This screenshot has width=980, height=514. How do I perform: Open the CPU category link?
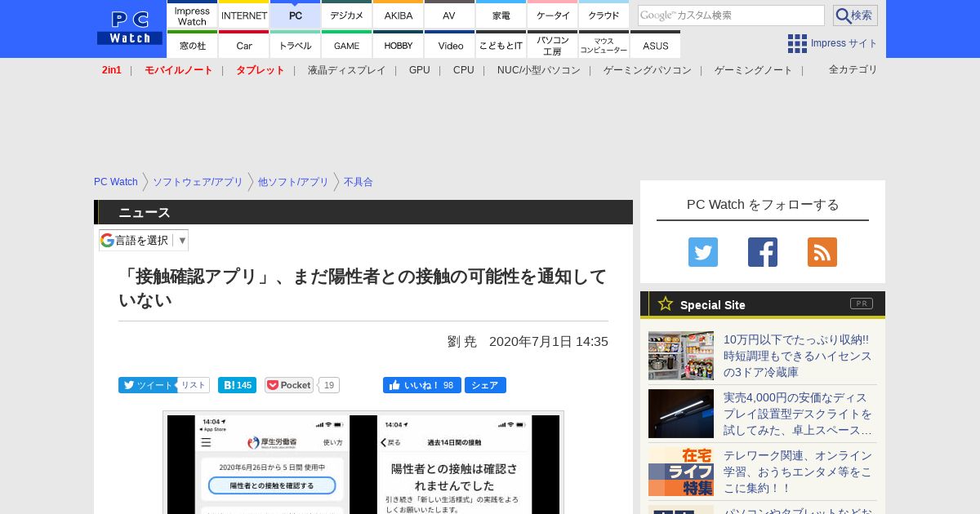(464, 70)
